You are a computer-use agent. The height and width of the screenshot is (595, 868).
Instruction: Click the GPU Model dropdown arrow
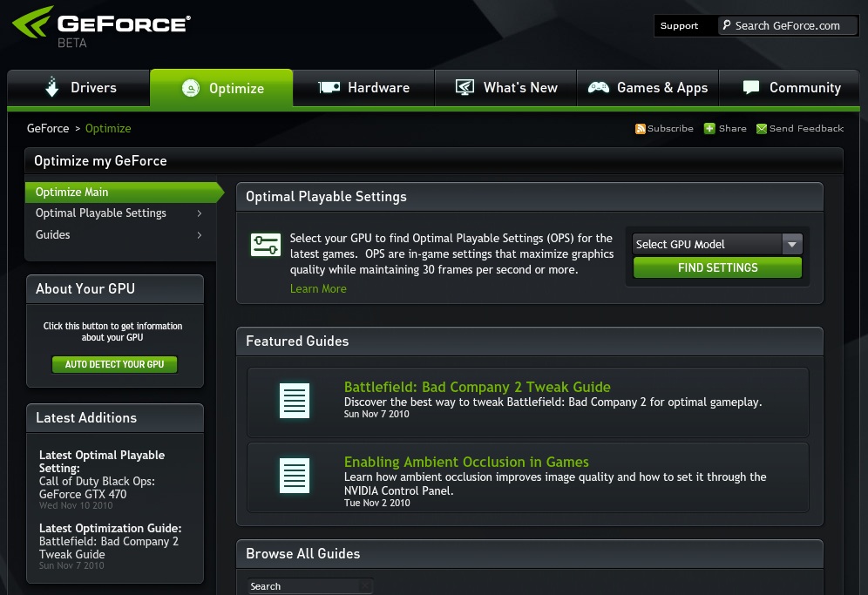coord(792,244)
